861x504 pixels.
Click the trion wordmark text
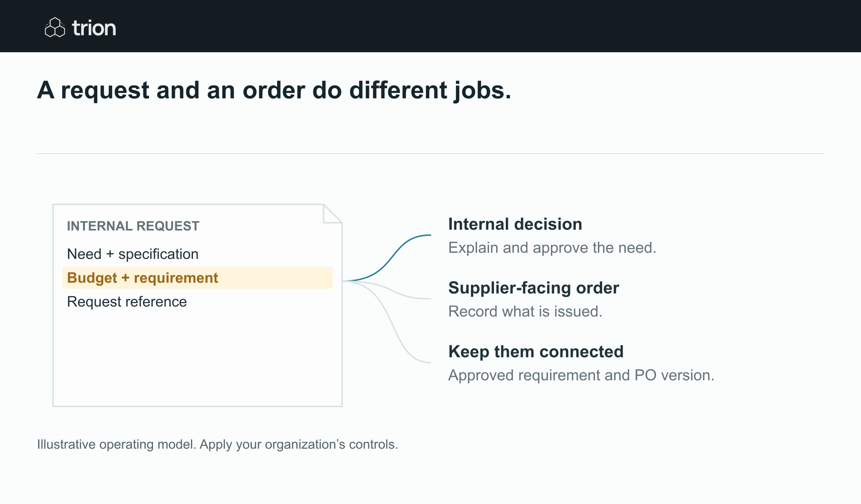94,28
